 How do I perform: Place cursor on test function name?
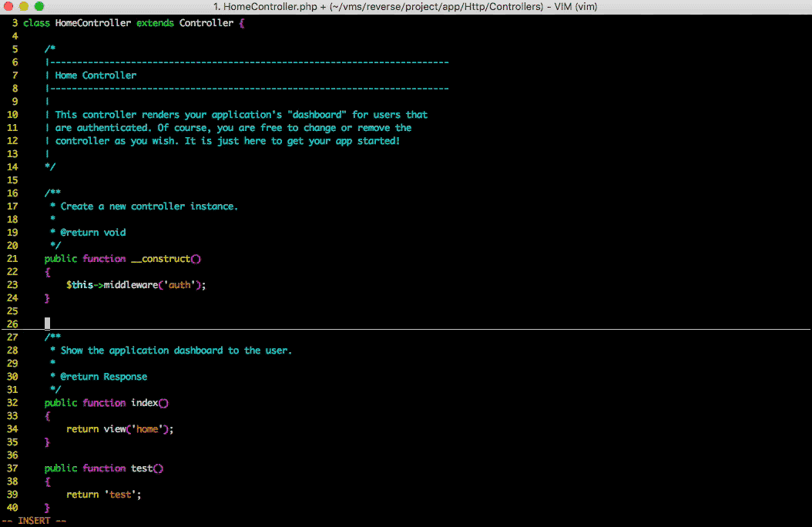(x=141, y=468)
